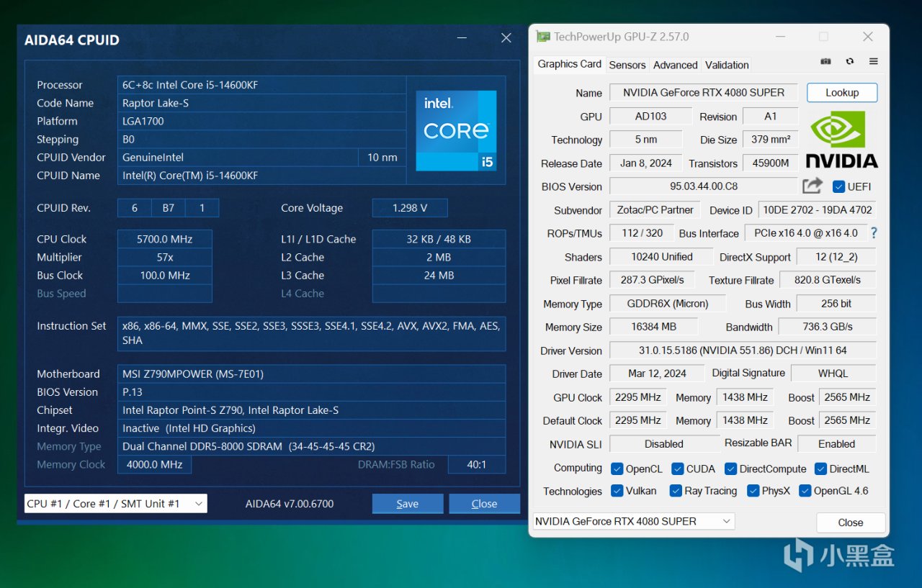The height and width of the screenshot is (588, 922).
Task: Click the GPU Name text field
Action: 703,92
